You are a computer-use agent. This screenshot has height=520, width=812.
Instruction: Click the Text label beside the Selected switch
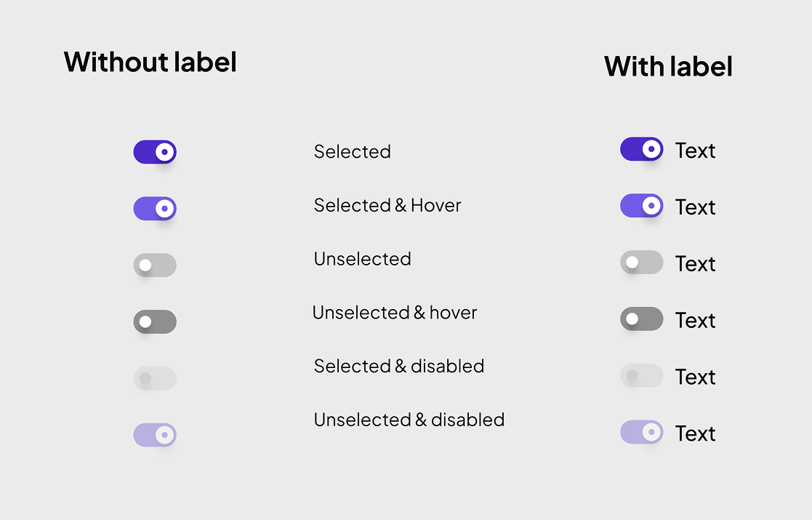click(x=695, y=151)
